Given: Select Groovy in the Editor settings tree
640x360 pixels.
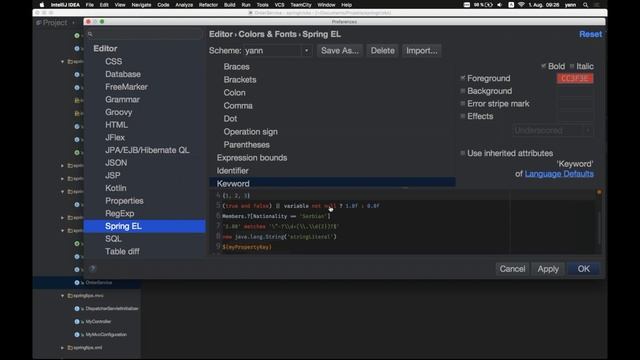Looking at the screenshot, I should pyautogui.click(x=118, y=112).
